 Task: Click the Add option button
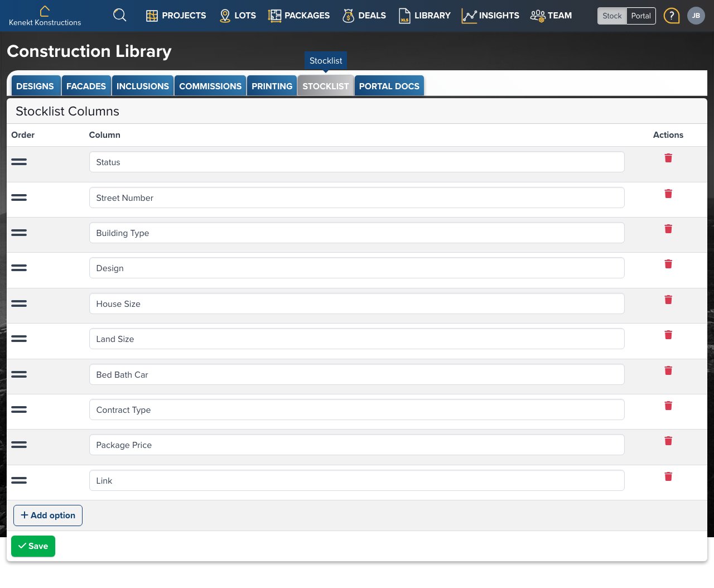48,515
